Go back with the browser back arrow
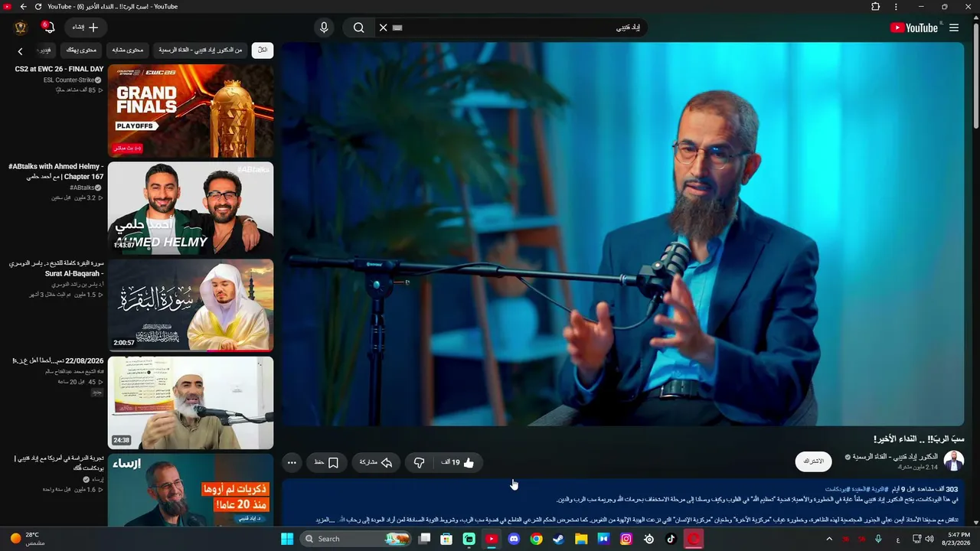980x551 pixels. point(23,7)
